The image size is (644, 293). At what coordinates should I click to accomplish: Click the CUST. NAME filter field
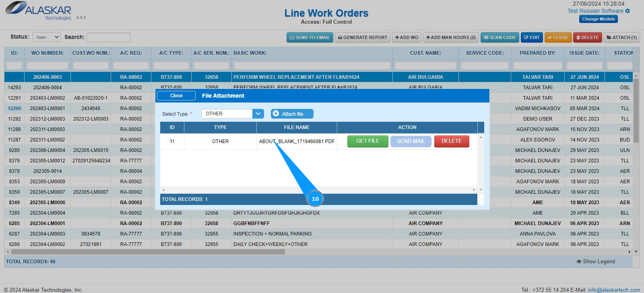click(425, 66)
